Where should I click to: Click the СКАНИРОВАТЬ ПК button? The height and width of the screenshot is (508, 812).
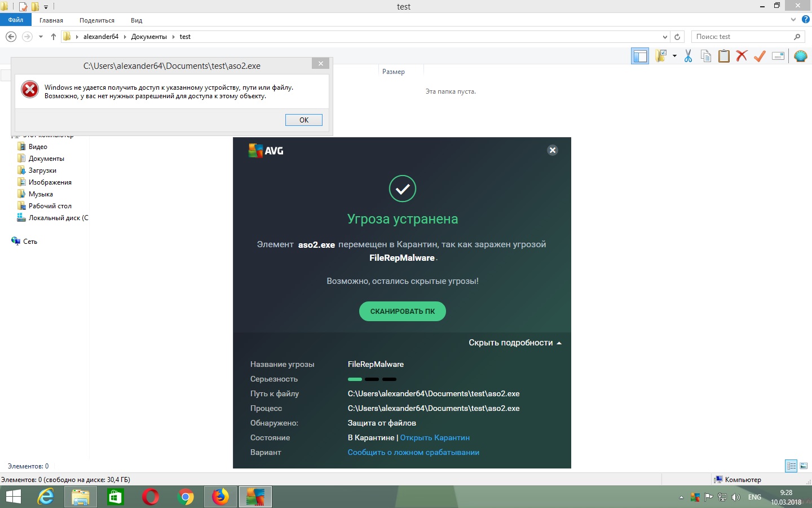click(x=403, y=312)
